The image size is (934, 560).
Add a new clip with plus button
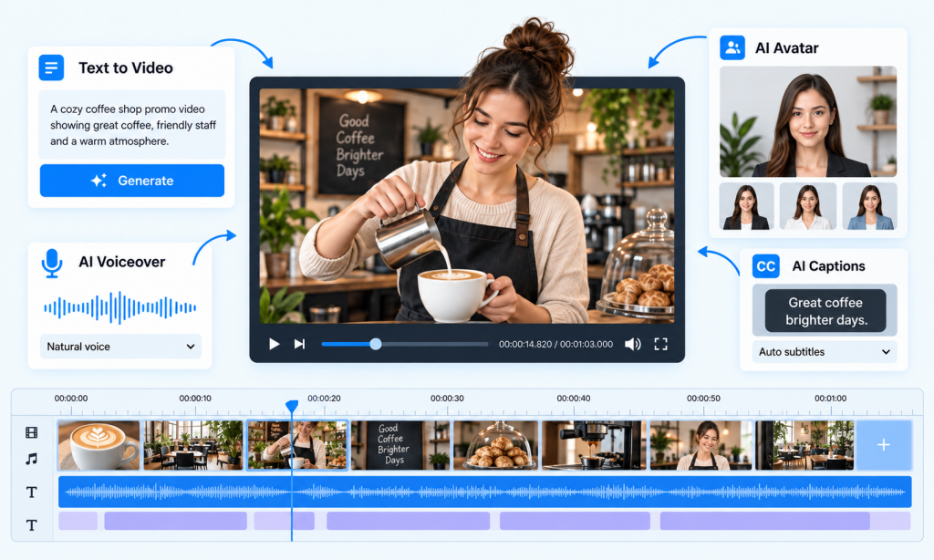[x=884, y=445]
